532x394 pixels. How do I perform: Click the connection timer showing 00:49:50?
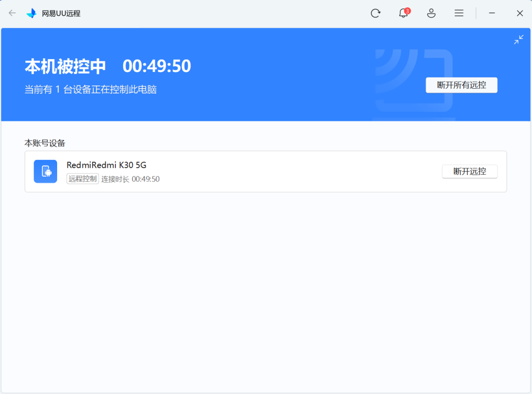(157, 65)
